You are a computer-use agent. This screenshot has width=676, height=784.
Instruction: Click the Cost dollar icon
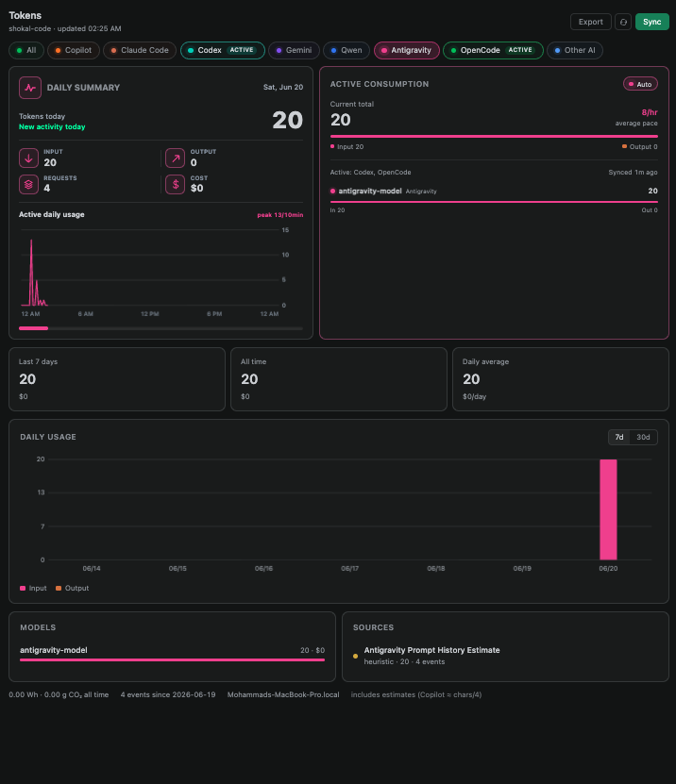click(x=175, y=185)
